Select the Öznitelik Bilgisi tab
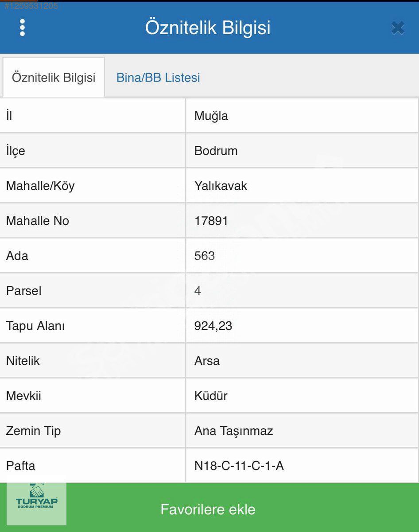The width and height of the screenshot is (419, 532). tap(54, 78)
